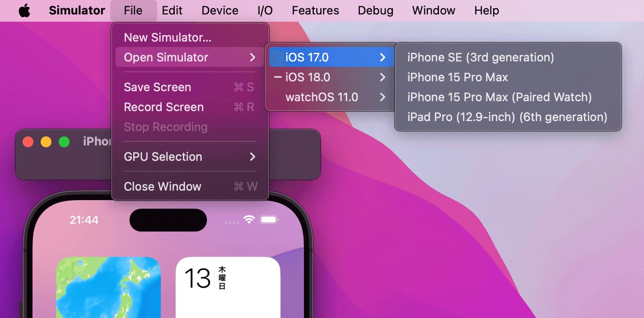Select Save Screen menu item
Screen dimensions: 644x318
click(190, 87)
